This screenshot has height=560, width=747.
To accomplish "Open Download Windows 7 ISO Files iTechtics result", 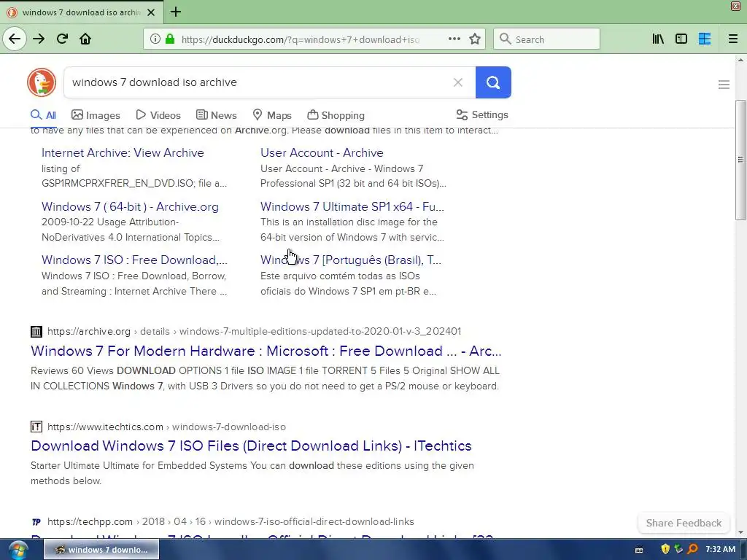I will tap(251, 446).
